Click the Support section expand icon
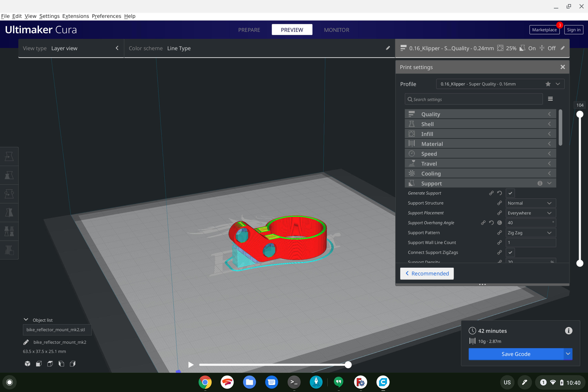Viewport: 588px width, 392px height. coord(550,183)
